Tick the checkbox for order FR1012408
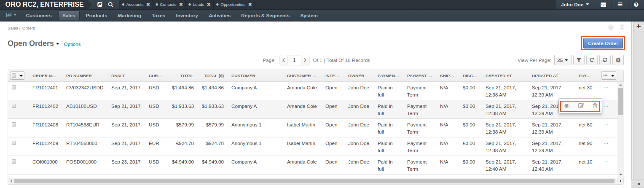Viewport: 644px width, 188px height. tap(14, 125)
